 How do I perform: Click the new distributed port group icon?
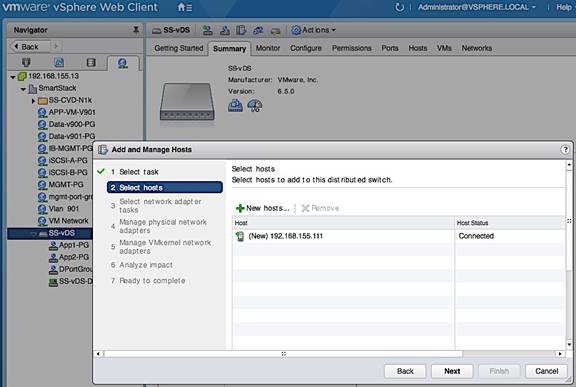pyautogui.click(x=224, y=30)
